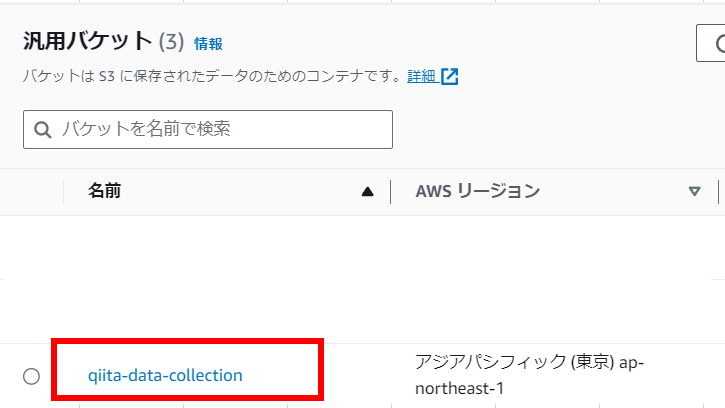
Task: Focus the バケットを名前で検索 search field
Action: (x=220, y=129)
